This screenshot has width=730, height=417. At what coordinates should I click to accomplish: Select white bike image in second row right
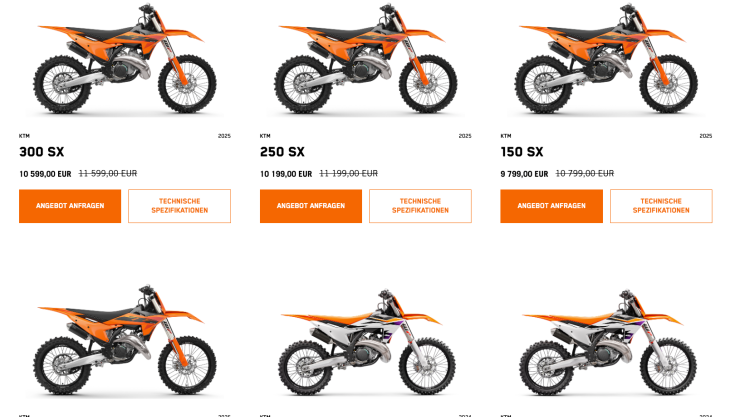pos(608,342)
